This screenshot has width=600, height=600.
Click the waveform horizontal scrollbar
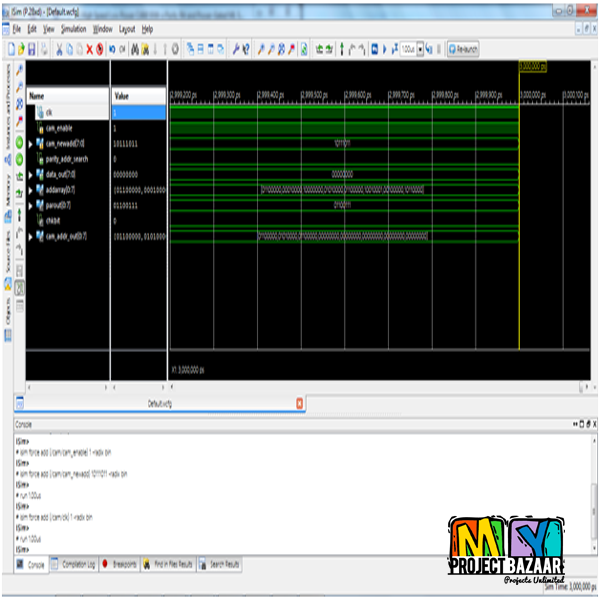point(380,386)
